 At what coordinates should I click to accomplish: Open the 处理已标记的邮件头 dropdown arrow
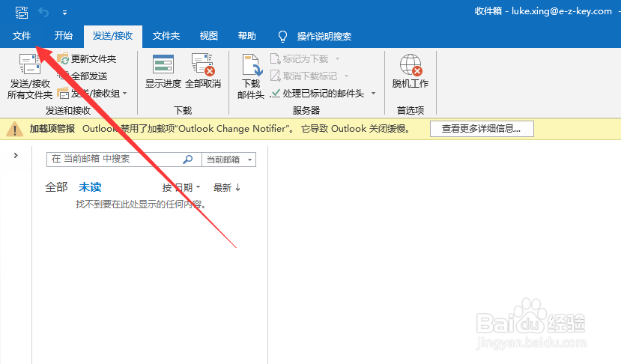click(x=373, y=94)
